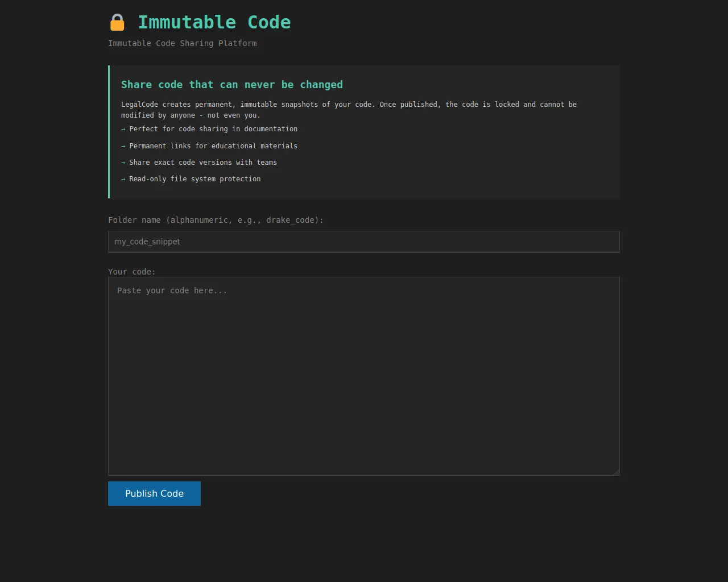The width and height of the screenshot is (728, 582).
Task: Click the textarea resize handle corner
Action: [x=616, y=472]
